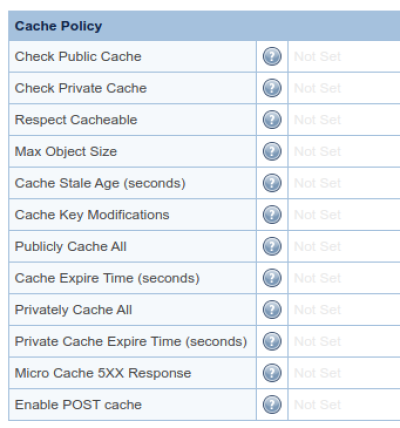Click the Privately Cache All help icon
The height and width of the screenshot is (428, 400).
[272, 310]
